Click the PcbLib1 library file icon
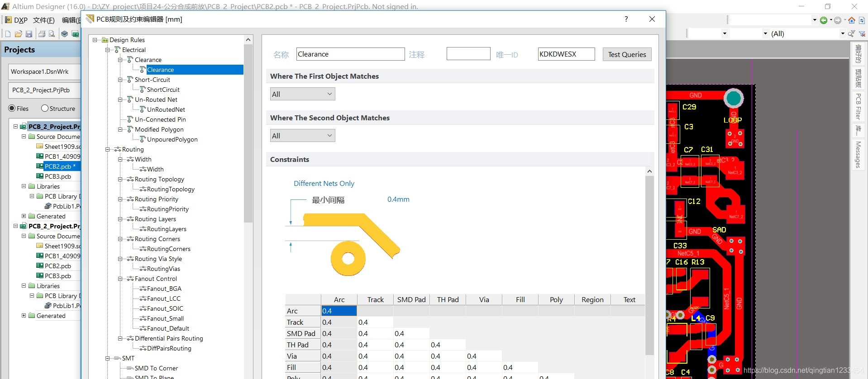This screenshot has width=868, height=379. (x=48, y=206)
